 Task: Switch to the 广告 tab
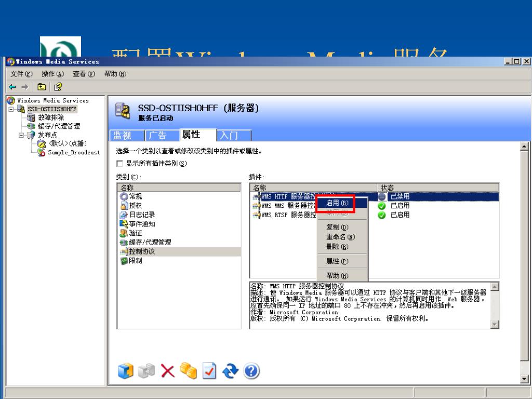click(x=162, y=136)
